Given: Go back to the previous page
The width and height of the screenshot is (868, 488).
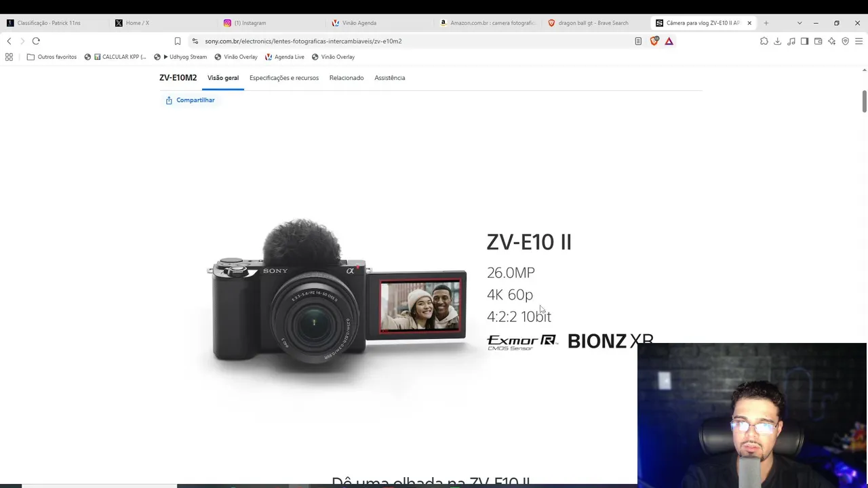Looking at the screenshot, I should 9,41.
